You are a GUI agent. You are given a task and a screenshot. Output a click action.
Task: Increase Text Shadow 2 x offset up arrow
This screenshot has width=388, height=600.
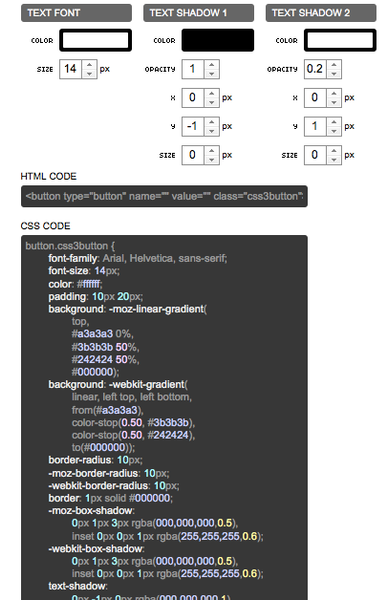[334, 93]
